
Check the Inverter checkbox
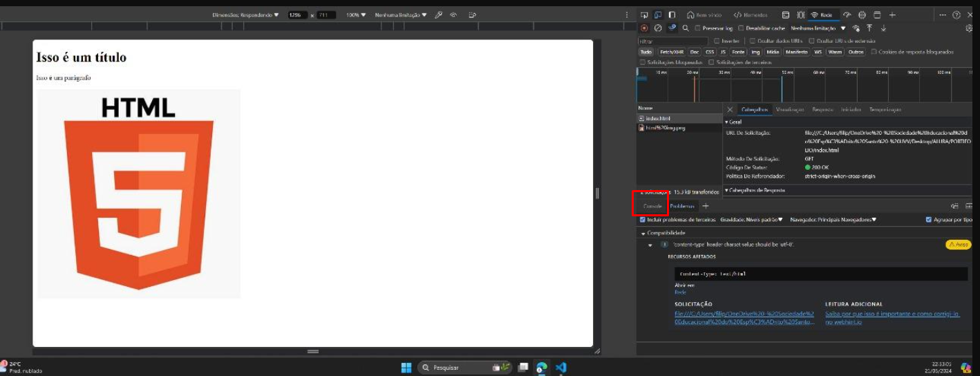tap(717, 41)
